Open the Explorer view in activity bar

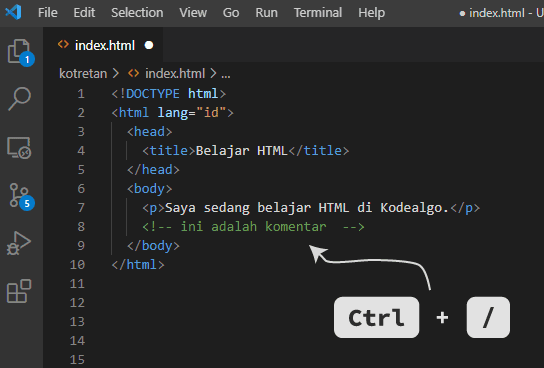pyautogui.click(x=20, y=52)
